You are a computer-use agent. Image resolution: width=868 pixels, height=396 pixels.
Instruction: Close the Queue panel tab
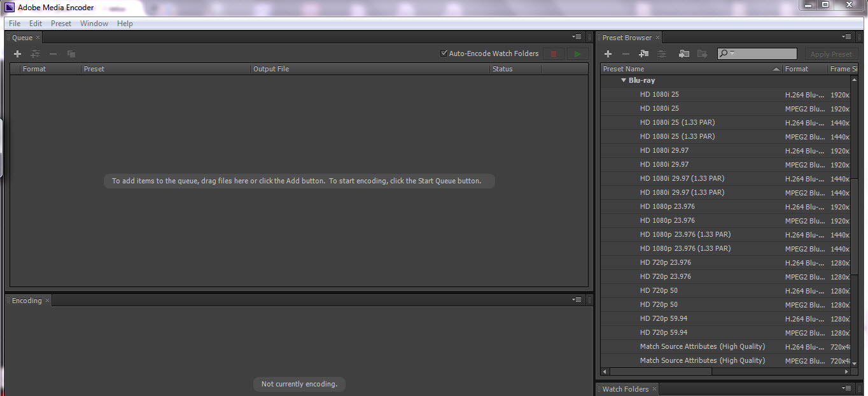(x=38, y=38)
